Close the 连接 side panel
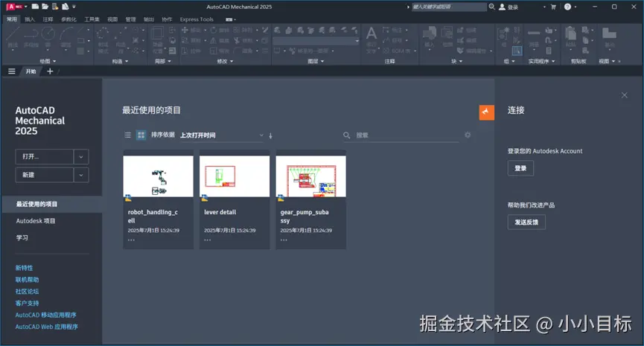The image size is (644, 346). (625, 95)
